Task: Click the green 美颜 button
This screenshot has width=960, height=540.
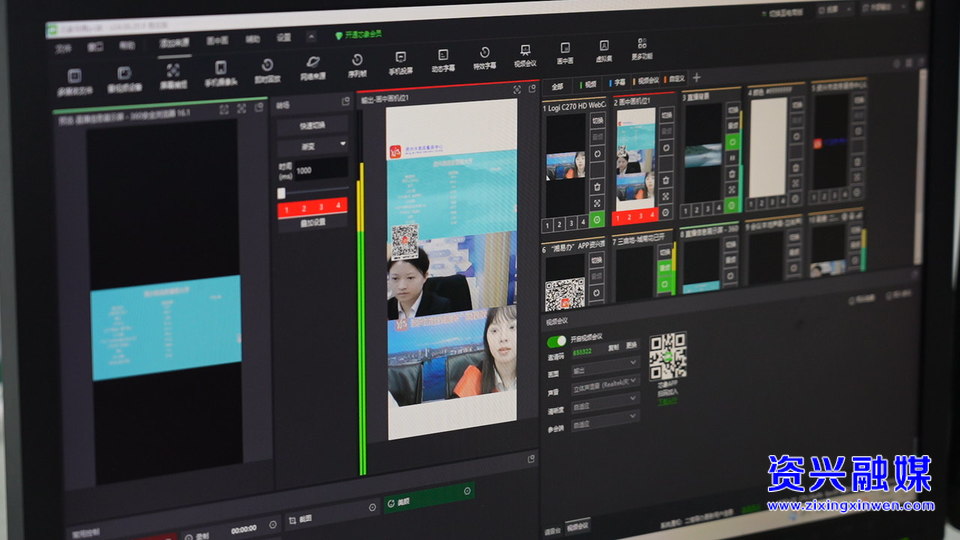Action: (429, 498)
